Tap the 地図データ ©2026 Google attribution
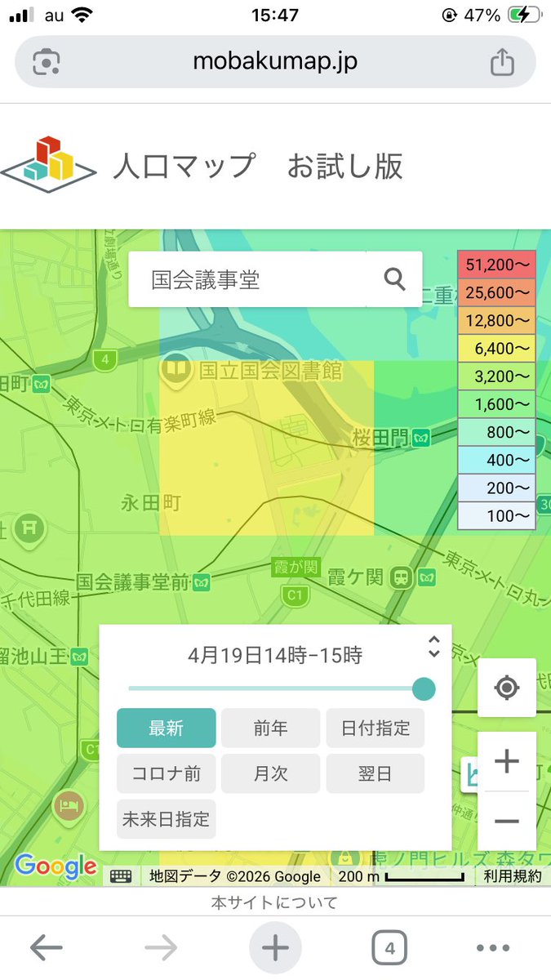Screen dimensions: 551x980 coord(235,876)
